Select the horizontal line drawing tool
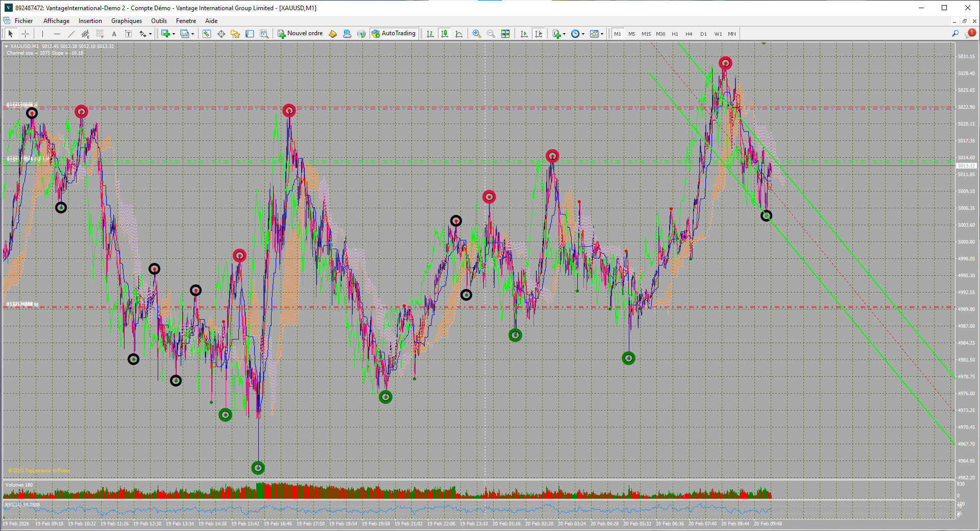Viewport: 980px width, 531px height. (57, 34)
